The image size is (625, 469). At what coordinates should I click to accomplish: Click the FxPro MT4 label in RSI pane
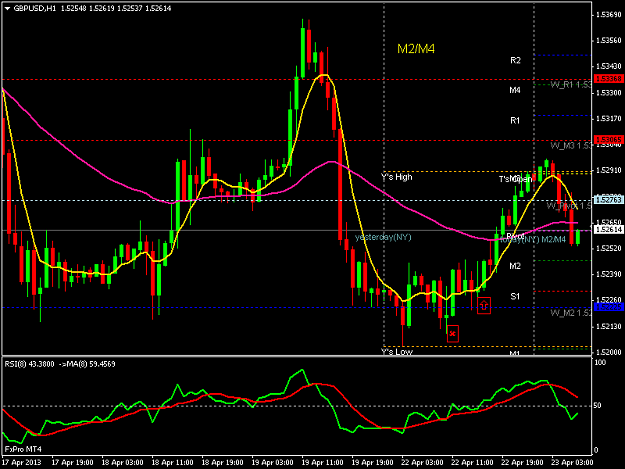(x=23, y=449)
